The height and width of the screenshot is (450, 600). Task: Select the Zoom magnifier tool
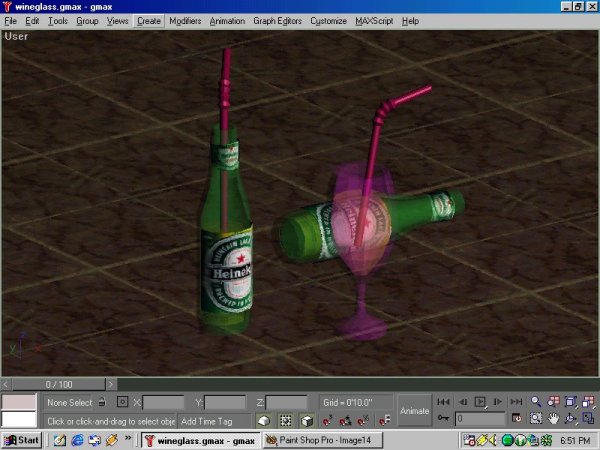click(x=536, y=402)
